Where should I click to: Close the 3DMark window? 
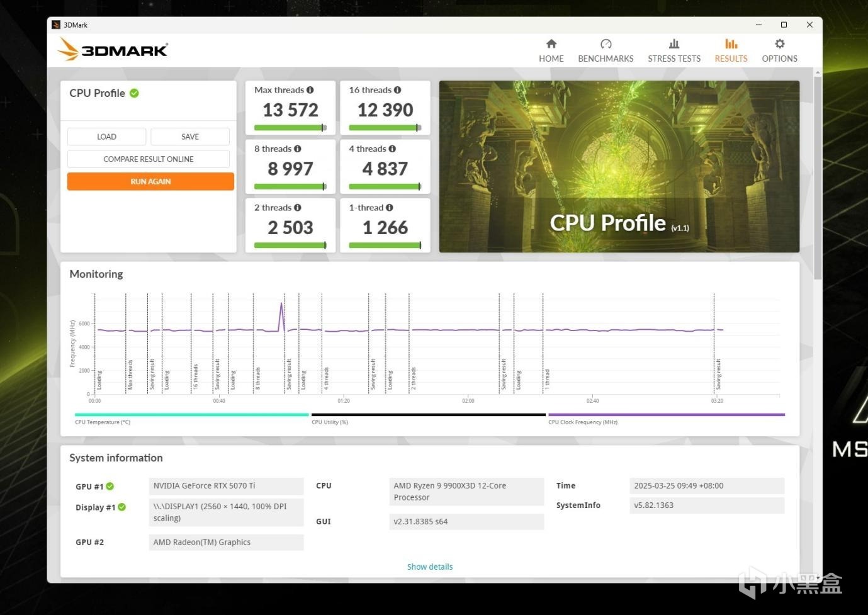[x=809, y=25]
